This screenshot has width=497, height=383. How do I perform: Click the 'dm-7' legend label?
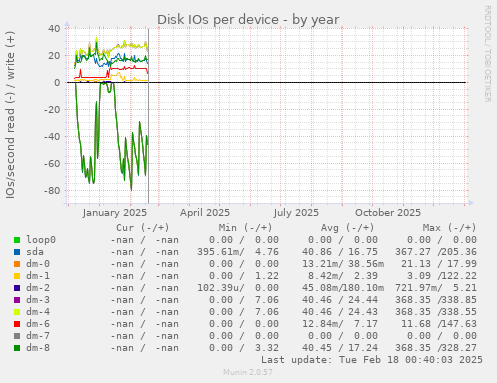click(38, 336)
